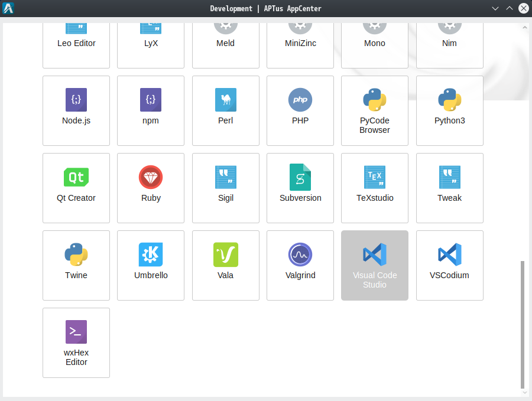This screenshot has width=532, height=401.
Task: Open the Valgrind app icon
Action: (300, 254)
